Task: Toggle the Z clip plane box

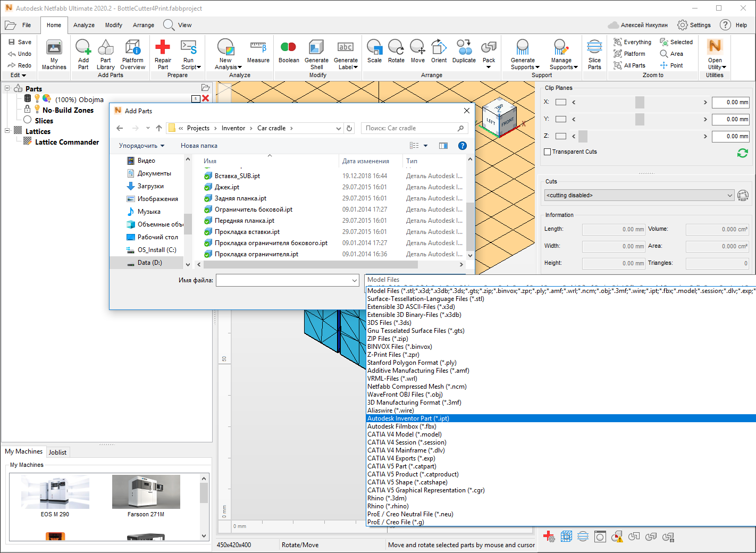Action: (x=561, y=136)
